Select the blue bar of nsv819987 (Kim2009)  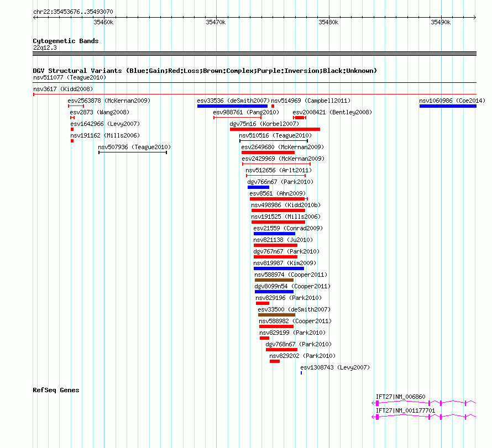tap(279, 268)
